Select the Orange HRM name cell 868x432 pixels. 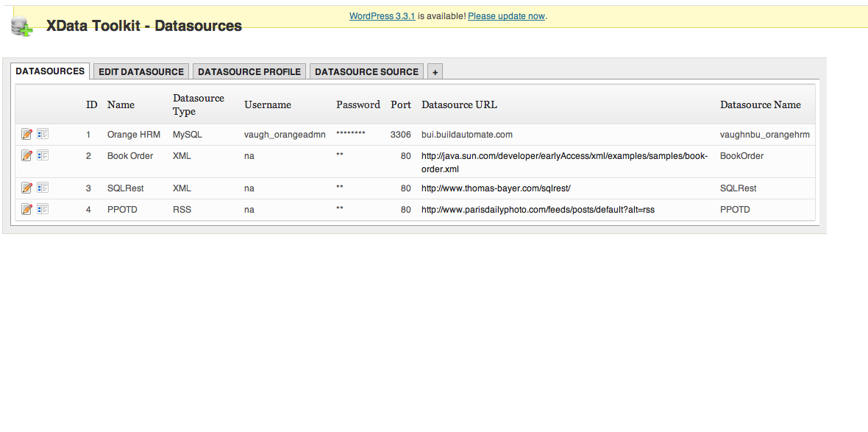[134, 134]
